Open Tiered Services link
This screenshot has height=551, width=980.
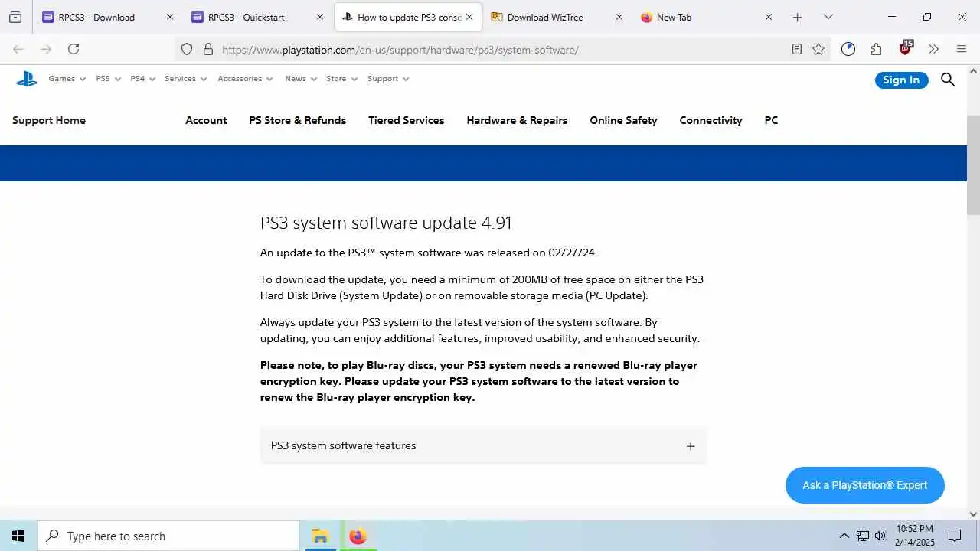(407, 120)
